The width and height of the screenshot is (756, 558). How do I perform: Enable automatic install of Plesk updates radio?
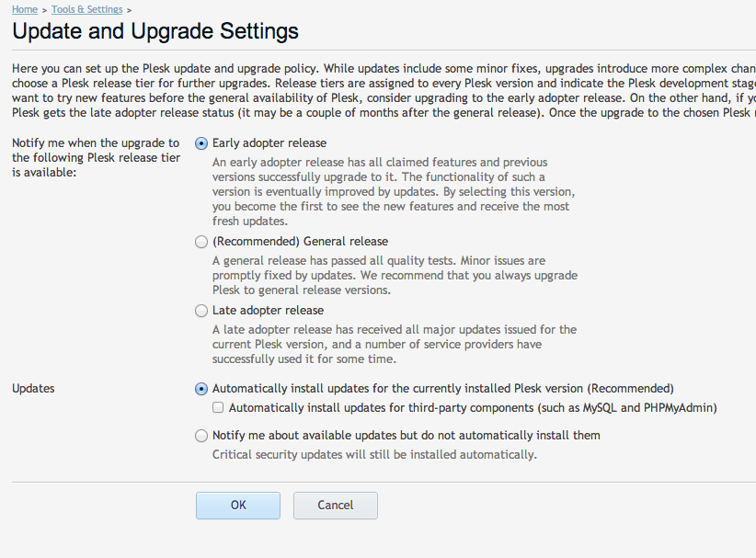pyautogui.click(x=201, y=389)
